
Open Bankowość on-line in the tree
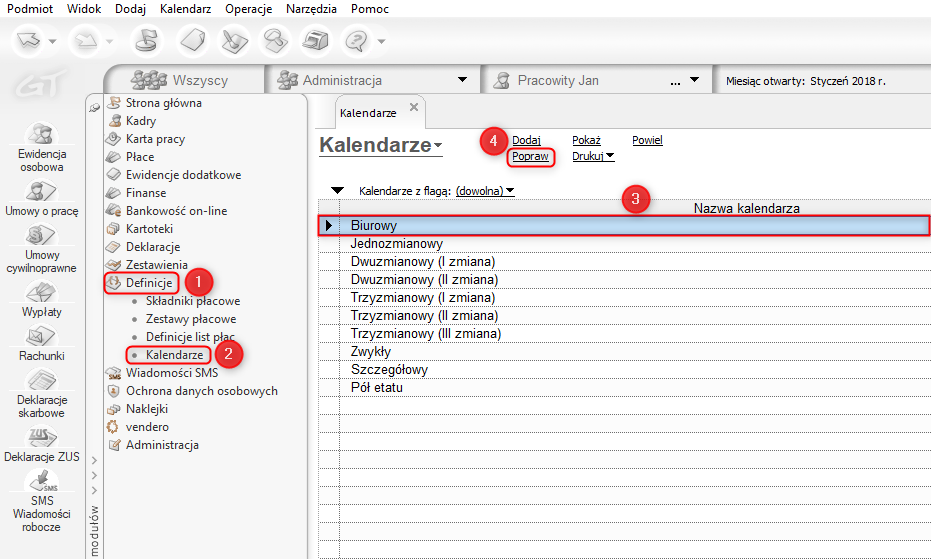[x=176, y=211]
